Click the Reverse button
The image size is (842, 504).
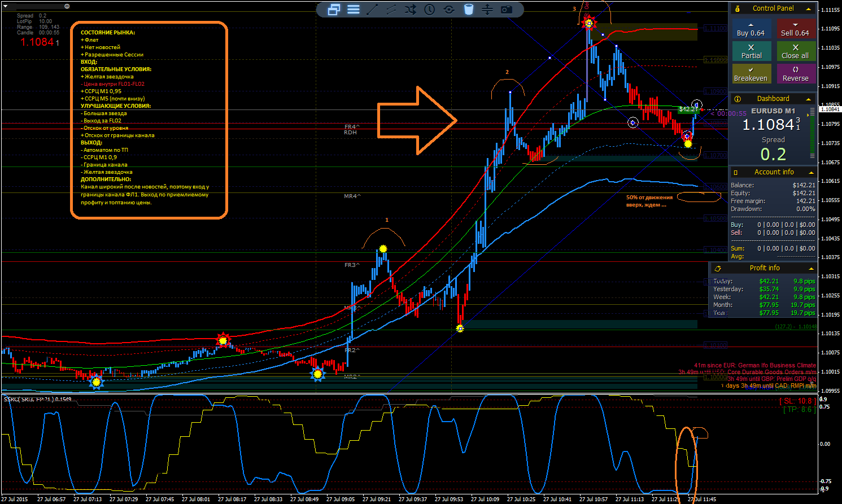point(795,74)
